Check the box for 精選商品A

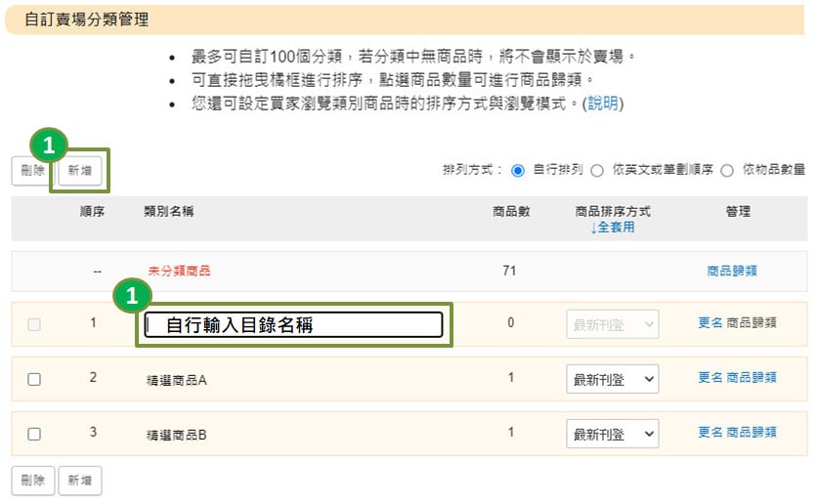(34, 379)
